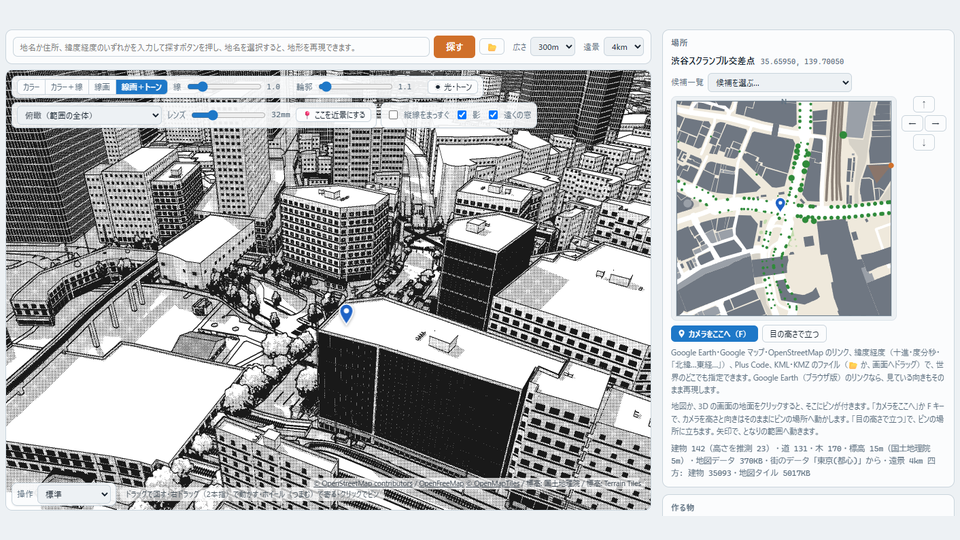The height and width of the screenshot is (540, 960).
Task: Select the 線画＋トーン render mode tab
Action: [141, 87]
